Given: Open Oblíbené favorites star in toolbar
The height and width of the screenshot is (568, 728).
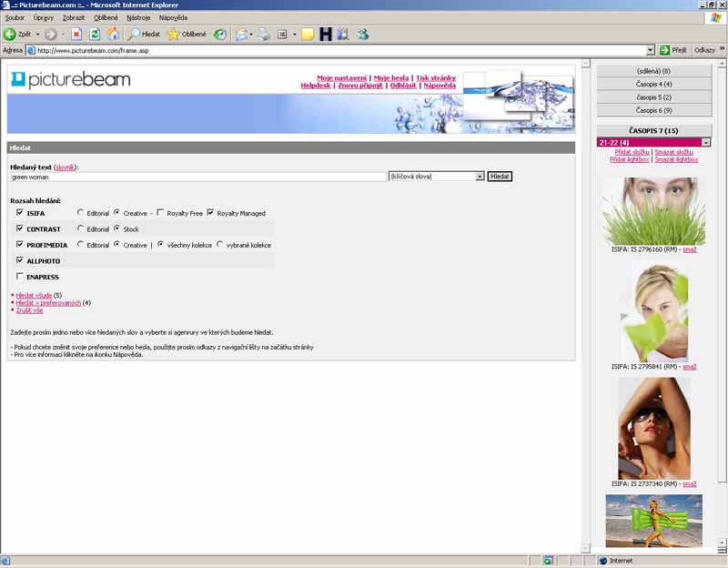Looking at the screenshot, I should coord(187,34).
